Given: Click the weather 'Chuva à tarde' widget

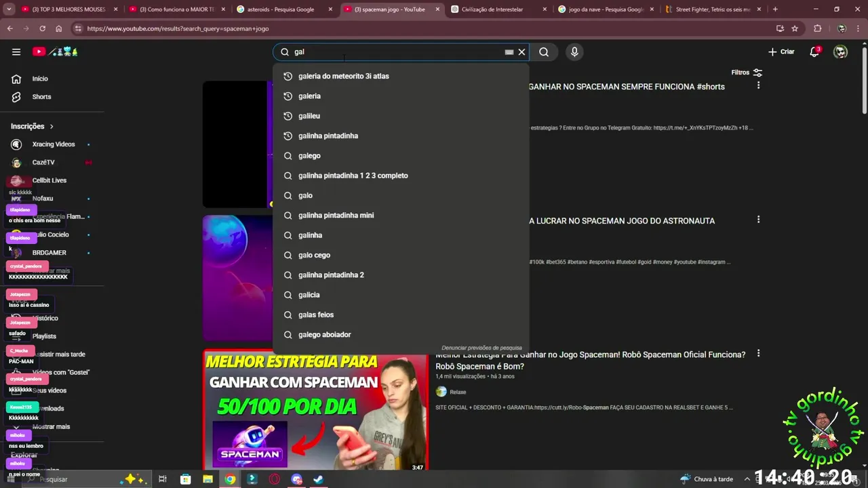Looking at the screenshot, I should click(x=707, y=479).
